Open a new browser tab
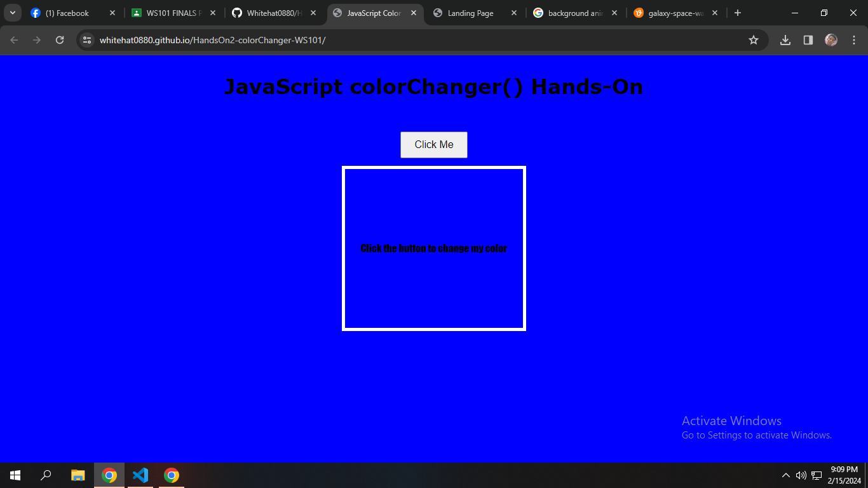Viewport: 868px width, 488px height. pos(737,13)
